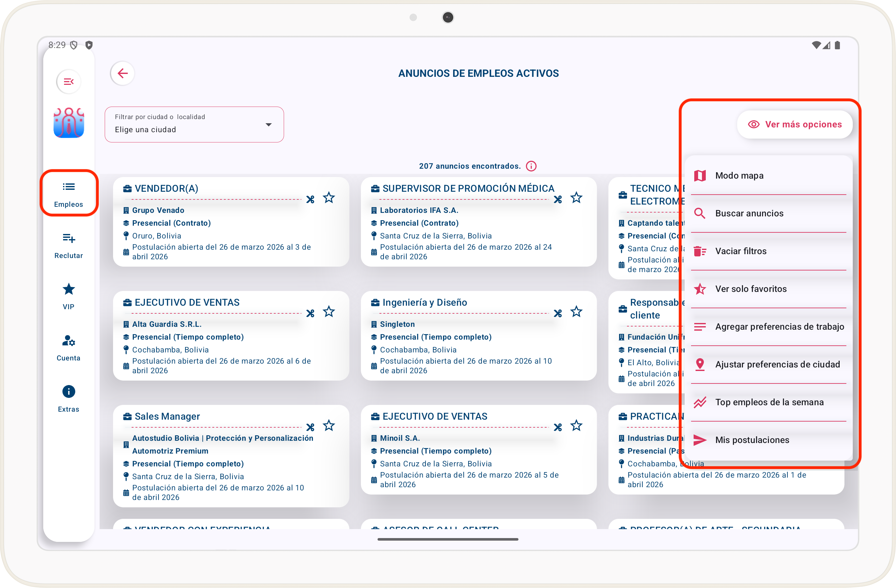Viewport: 896px width, 588px height.
Task: Favorite the VENDEDOR(A) job star
Action: pos(329,198)
